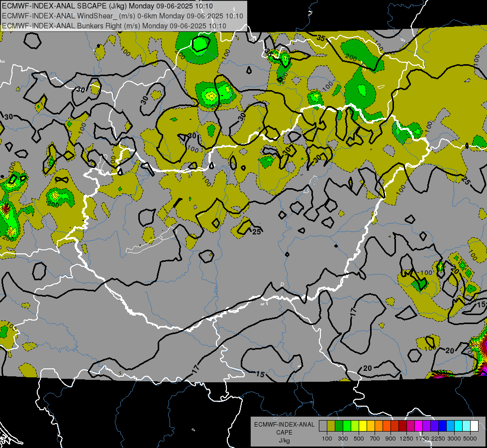
Task: Select the WindShear 0-6km title line
Action: (x=123, y=16)
